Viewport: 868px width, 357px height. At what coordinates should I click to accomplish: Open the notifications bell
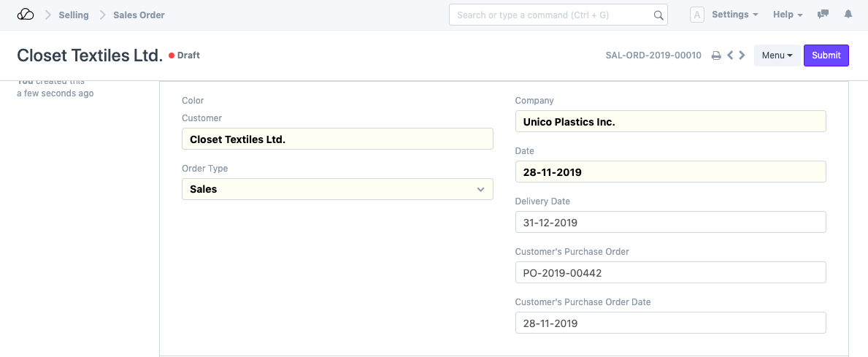click(x=848, y=15)
